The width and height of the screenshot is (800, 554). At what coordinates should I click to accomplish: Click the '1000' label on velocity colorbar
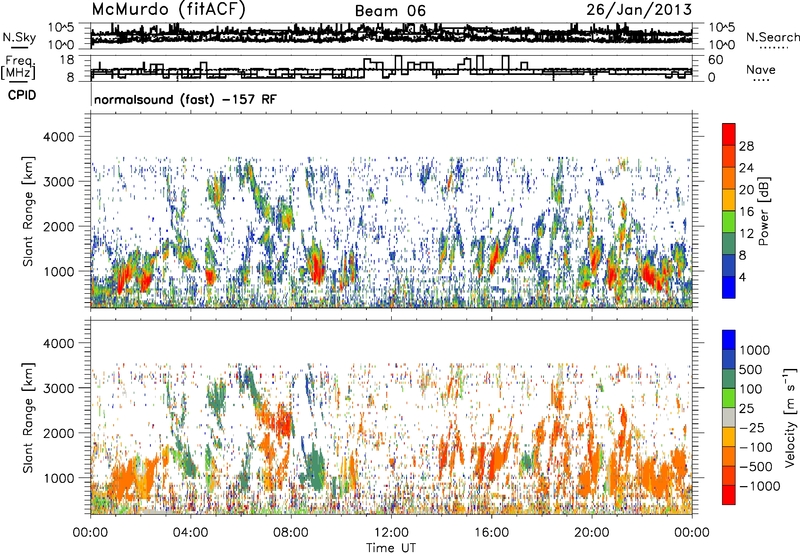(x=754, y=350)
